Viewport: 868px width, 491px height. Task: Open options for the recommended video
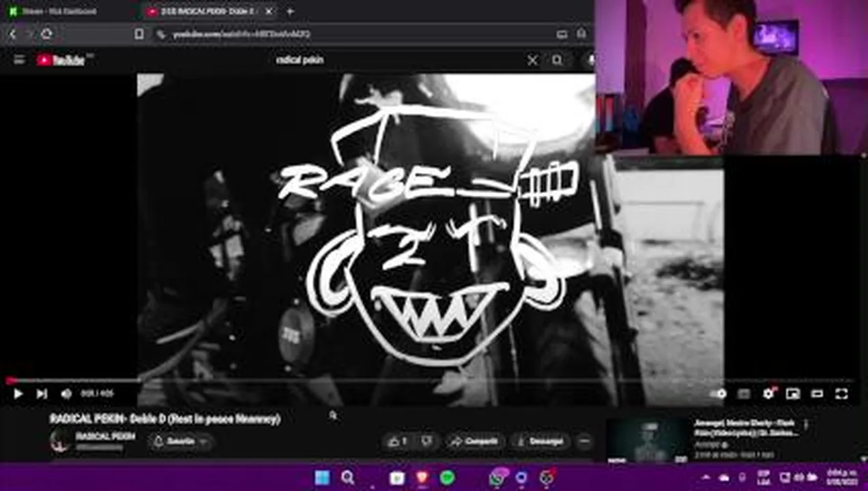pos(806,425)
